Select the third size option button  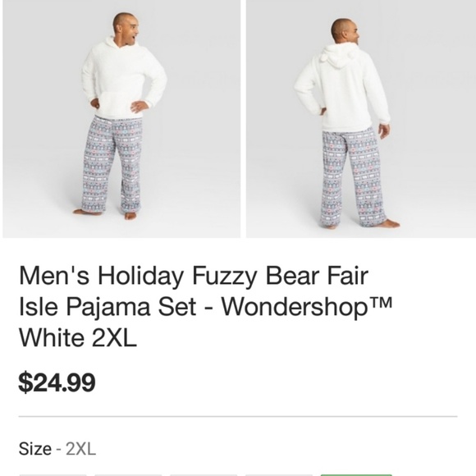pos(204,475)
